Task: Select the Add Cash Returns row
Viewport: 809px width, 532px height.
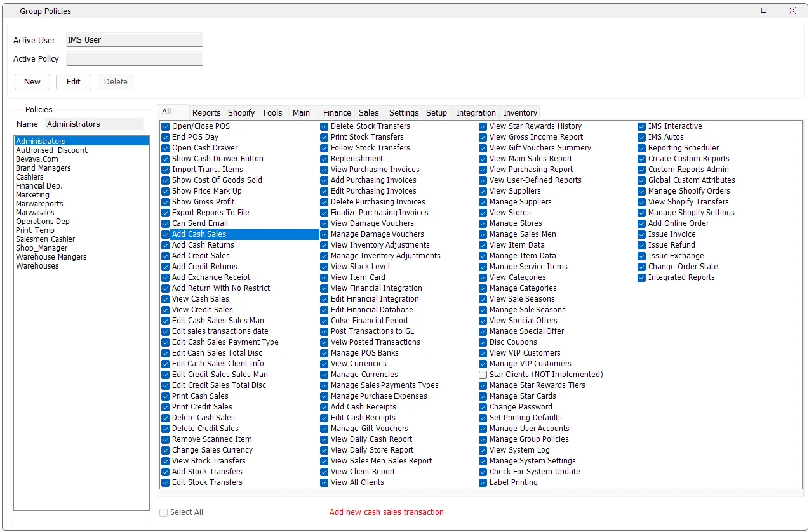Action: coord(239,245)
